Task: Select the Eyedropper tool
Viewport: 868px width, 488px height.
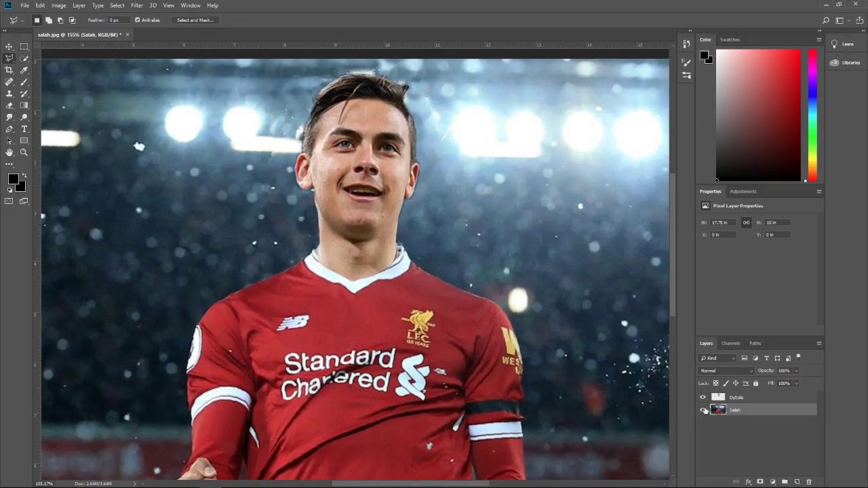Action: click(24, 70)
